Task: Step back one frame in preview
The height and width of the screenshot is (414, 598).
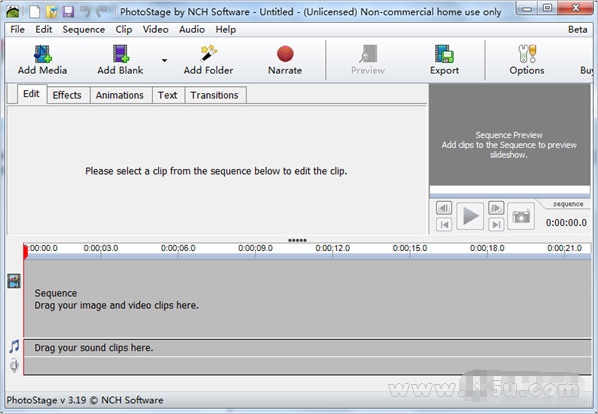Action: [444, 208]
